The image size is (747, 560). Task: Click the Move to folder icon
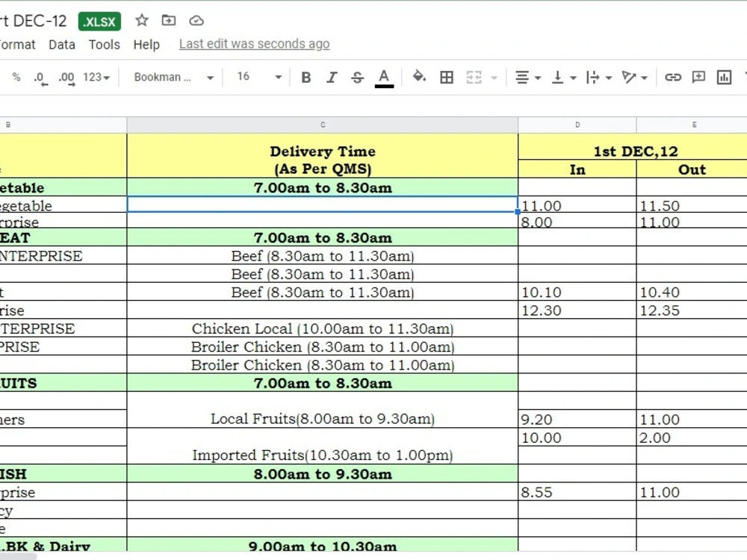(169, 20)
